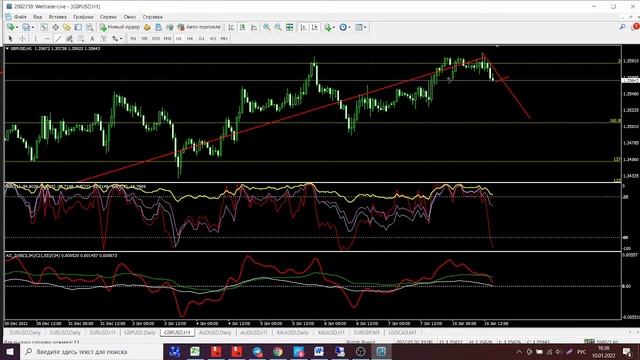640x360 pixels.
Task: Click the Windows taskbar search field
Action: (92, 351)
